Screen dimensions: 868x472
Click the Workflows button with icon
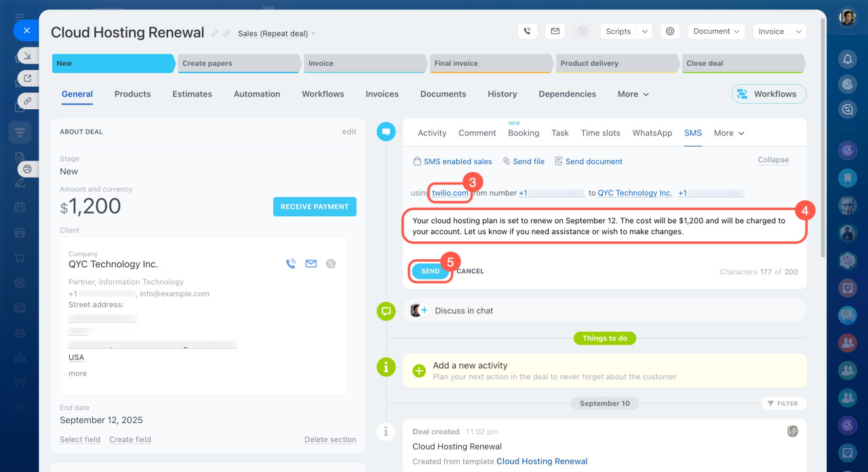coord(769,94)
